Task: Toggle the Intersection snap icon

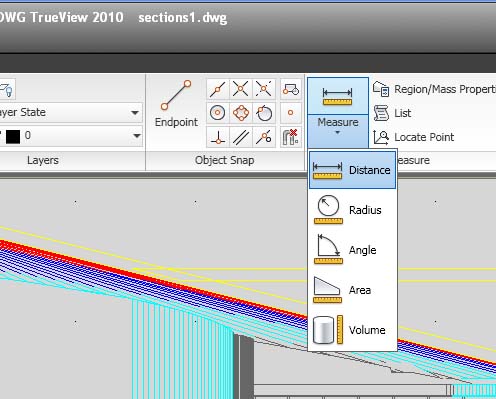Action: [x=241, y=89]
